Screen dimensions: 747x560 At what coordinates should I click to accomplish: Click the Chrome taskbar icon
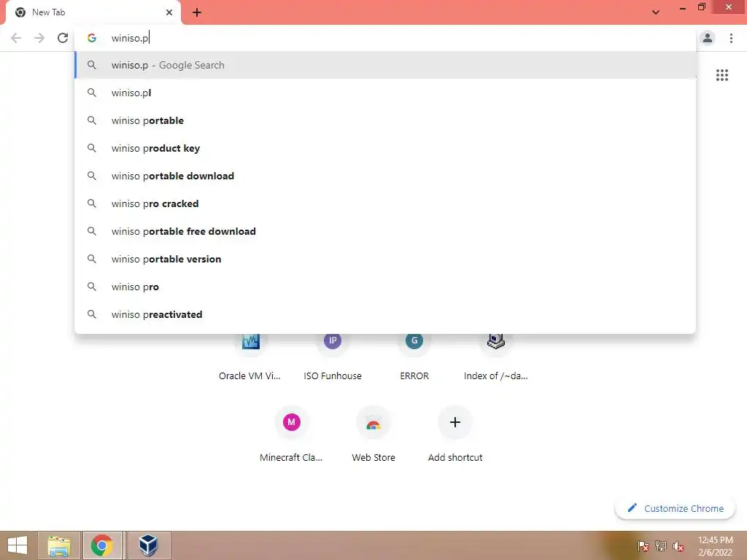coord(102,545)
